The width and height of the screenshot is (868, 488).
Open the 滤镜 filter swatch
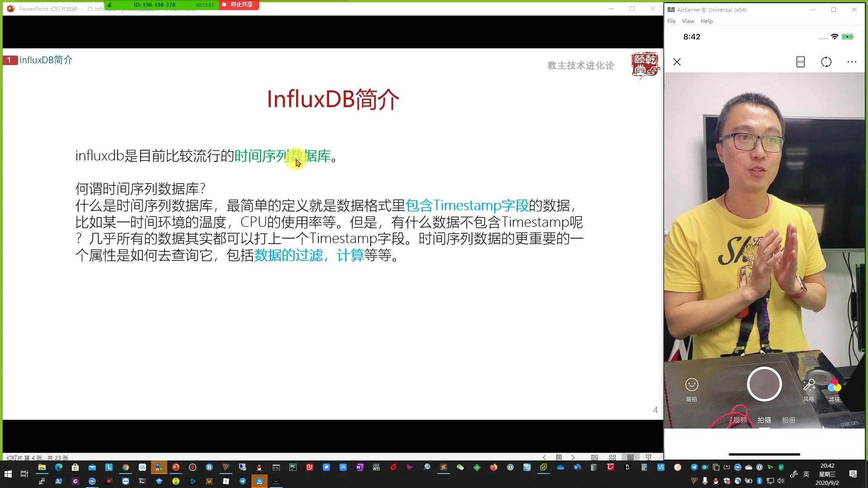tap(834, 385)
